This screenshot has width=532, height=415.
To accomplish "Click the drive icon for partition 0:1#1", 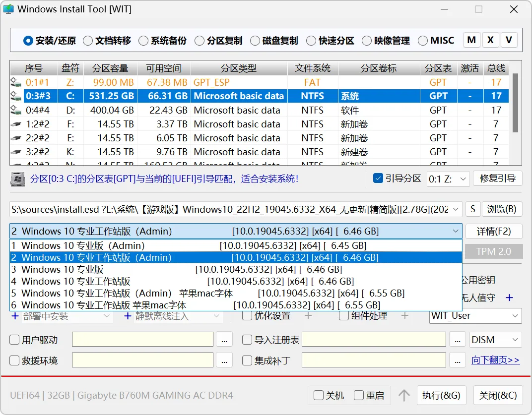I will pyautogui.click(x=15, y=82).
